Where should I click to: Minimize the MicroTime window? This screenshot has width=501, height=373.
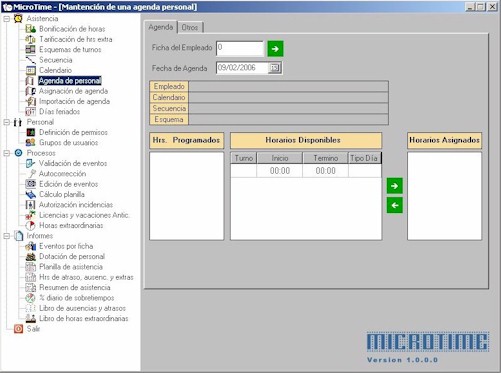tap(470, 7)
